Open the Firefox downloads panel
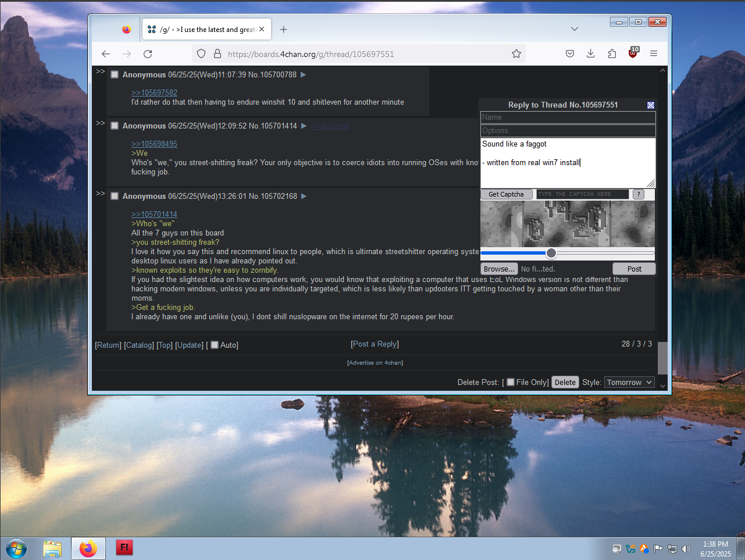Viewport: 745px width, 560px height. pyautogui.click(x=590, y=53)
